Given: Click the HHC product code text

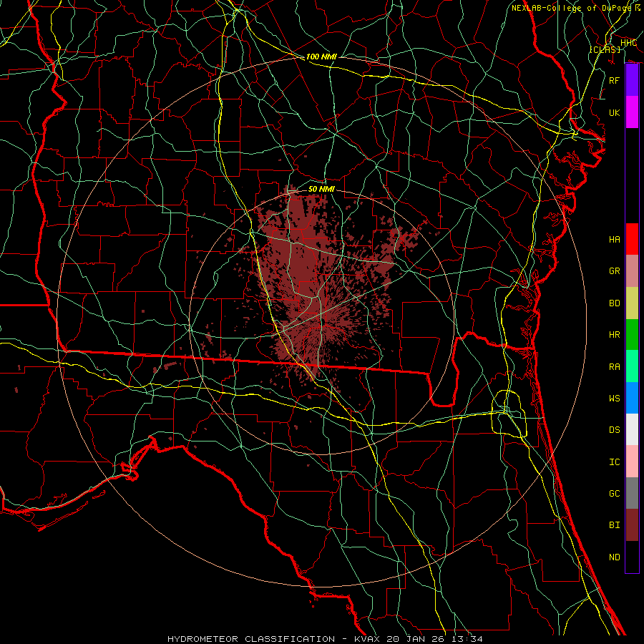Looking at the screenshot, I should (628, 43).
